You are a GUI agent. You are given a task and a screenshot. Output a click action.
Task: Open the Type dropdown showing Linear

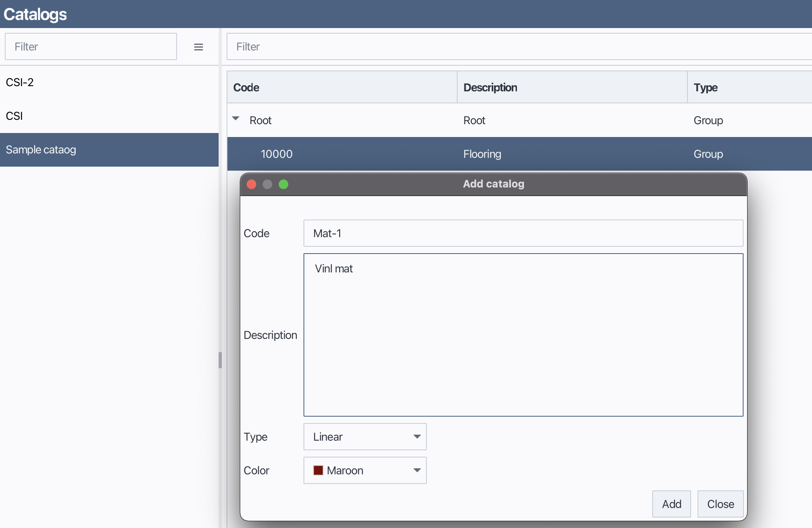click(365, 437)
